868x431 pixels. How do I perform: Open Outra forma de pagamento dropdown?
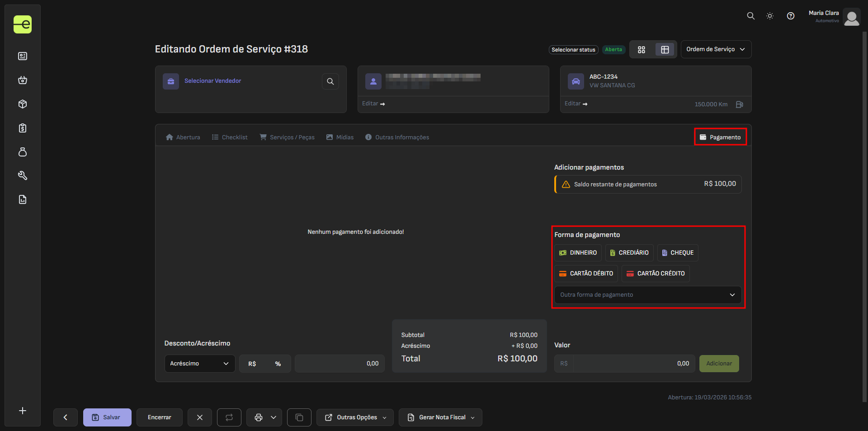647,295
